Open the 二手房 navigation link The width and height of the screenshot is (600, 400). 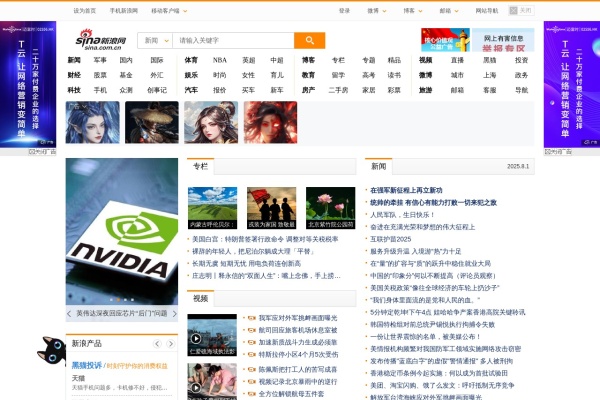pyautogui.click(x=338, y=90)
